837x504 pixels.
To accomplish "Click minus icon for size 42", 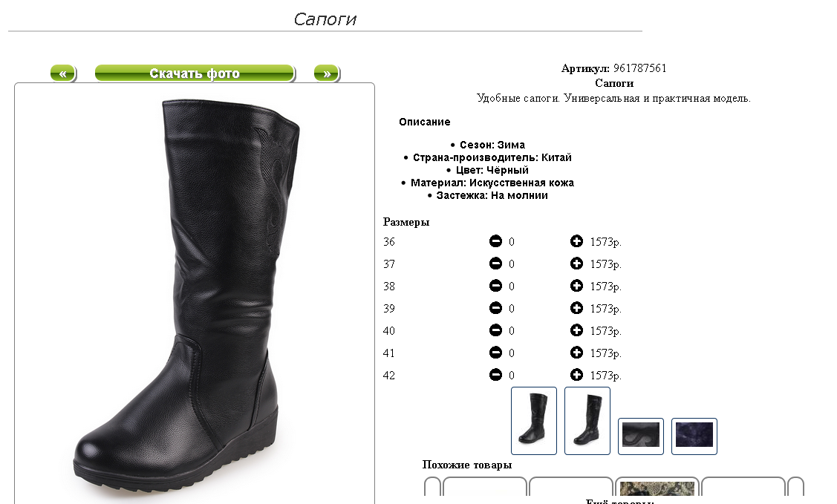I will [x=495, y=375].
